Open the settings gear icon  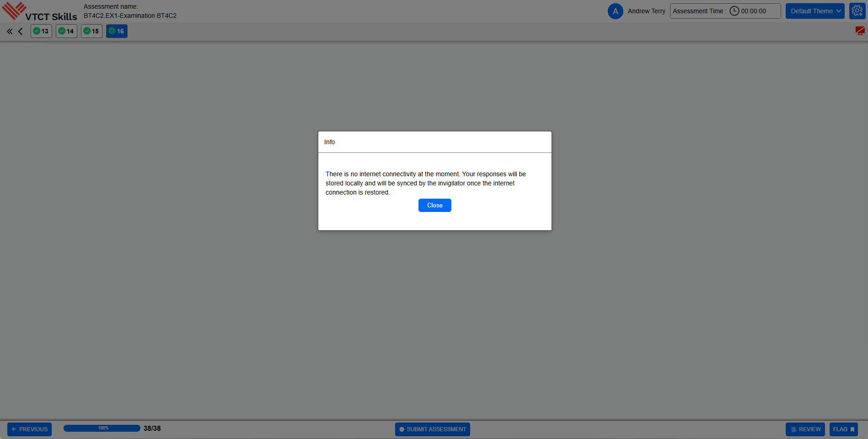857,11
